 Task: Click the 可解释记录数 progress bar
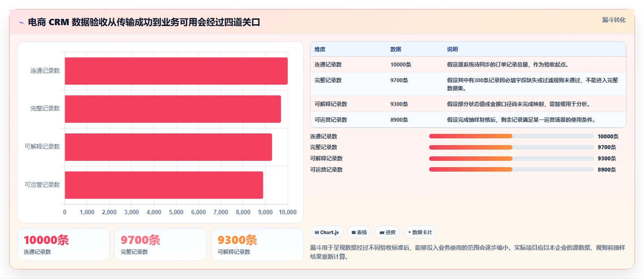(512, 158)
